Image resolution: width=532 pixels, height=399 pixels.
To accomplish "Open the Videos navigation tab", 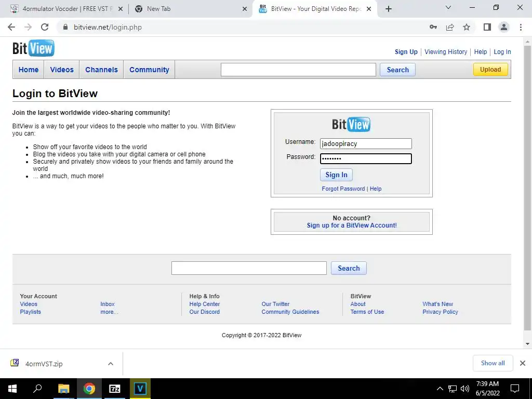I will (x=62, y=70).
